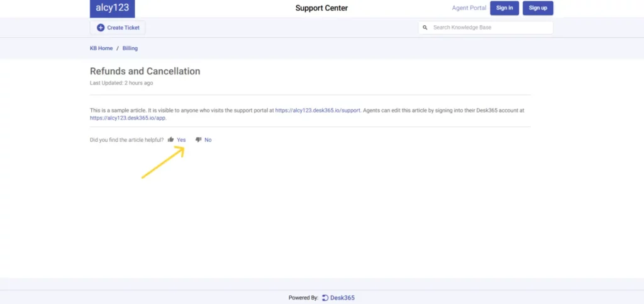This screenshot has height=304, width=644.
Task: Go to KB Home breadcrumb
Action: click(x=101, y=48)
